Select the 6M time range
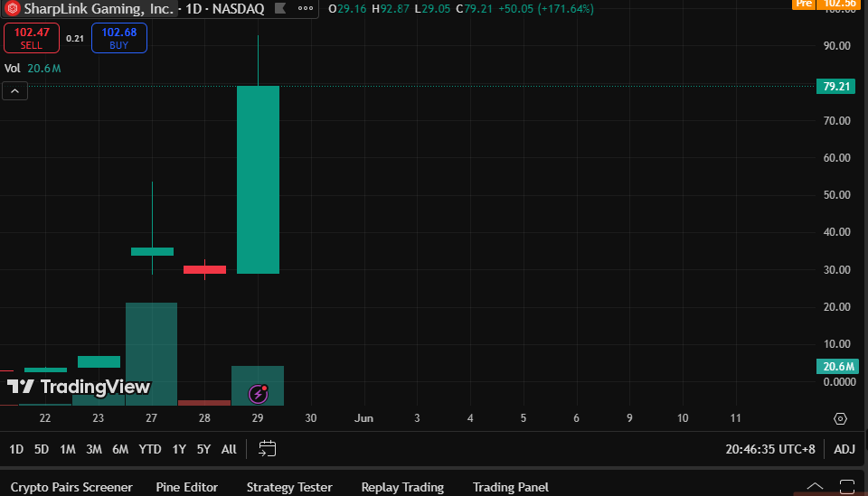Viewport: 868px width, 496px height. (120, 449)
